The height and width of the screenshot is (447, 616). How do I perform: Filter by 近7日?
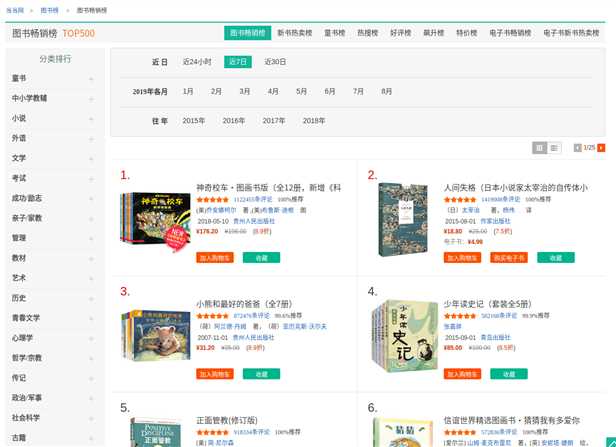(238, 62)
